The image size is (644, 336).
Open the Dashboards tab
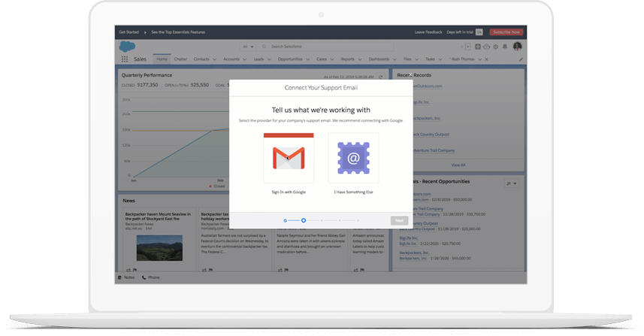(379, 59)
